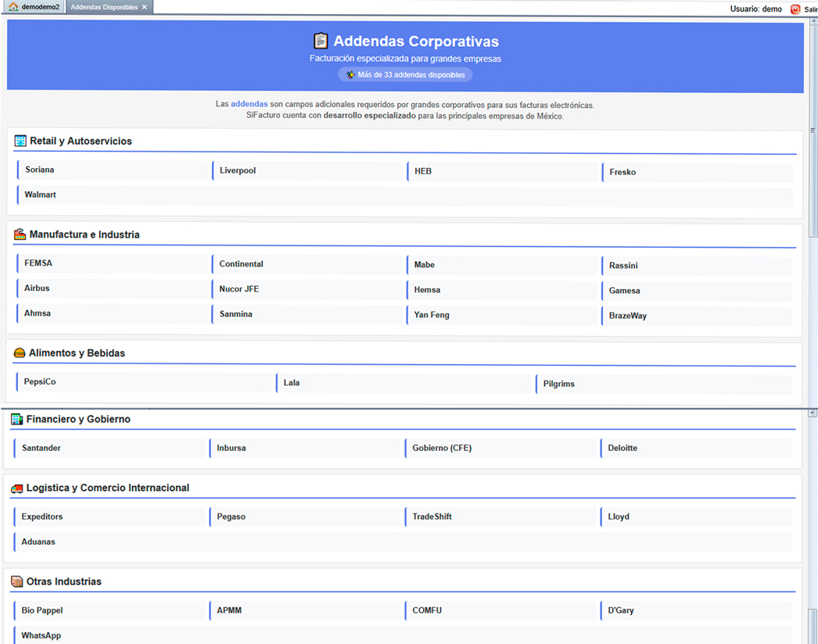Select the Addendas Disponibles tab
The width and height of the screenshot is (818, 644).
point(103,7)
